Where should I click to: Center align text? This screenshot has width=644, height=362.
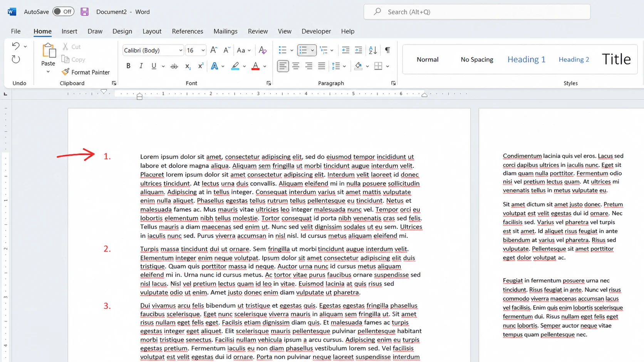[x=296, y=66]
